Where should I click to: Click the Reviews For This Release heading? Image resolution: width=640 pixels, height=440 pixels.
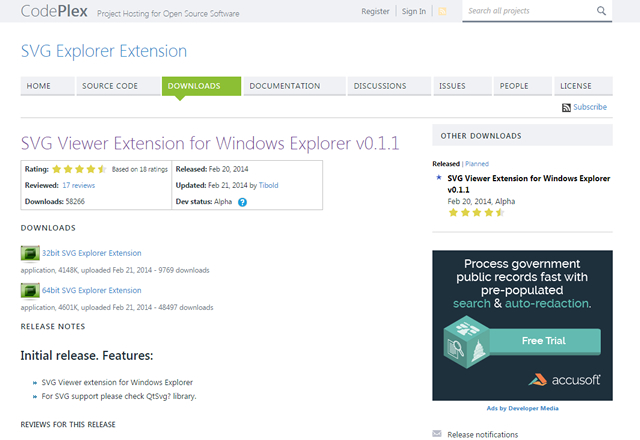pos(68,424)
